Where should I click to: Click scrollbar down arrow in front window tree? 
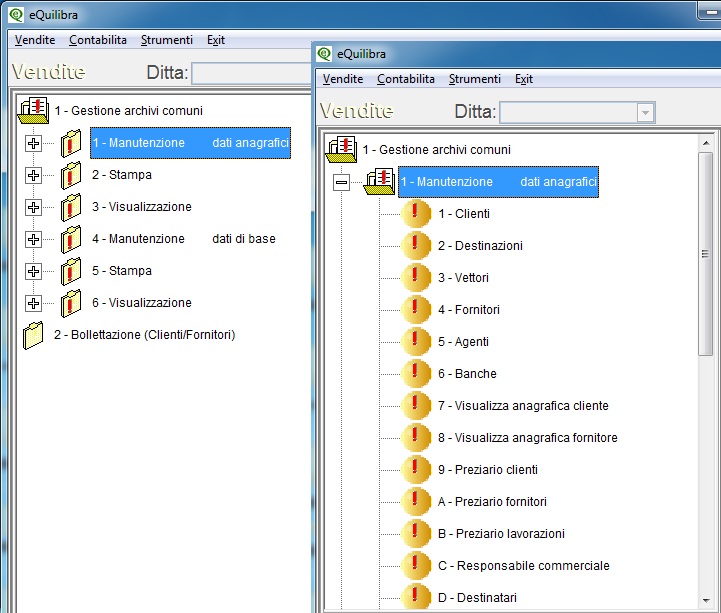tap(706, 601)
